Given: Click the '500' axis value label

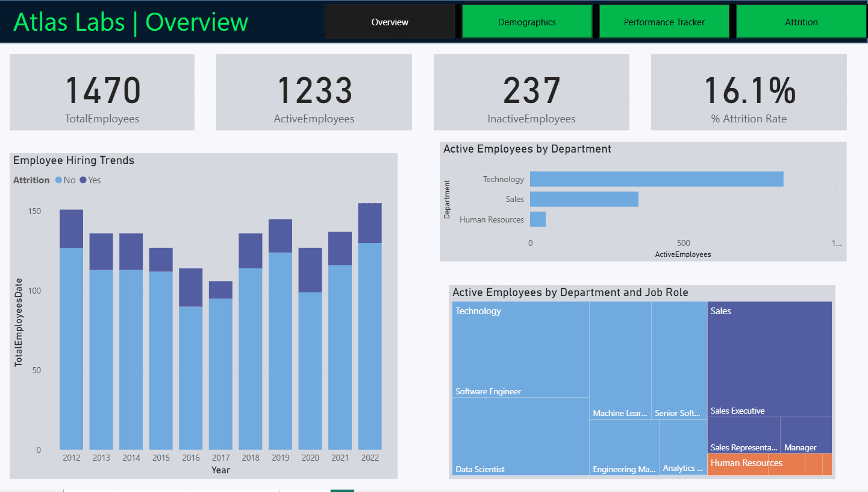Looking at the screenshot, I should (683, 243).
